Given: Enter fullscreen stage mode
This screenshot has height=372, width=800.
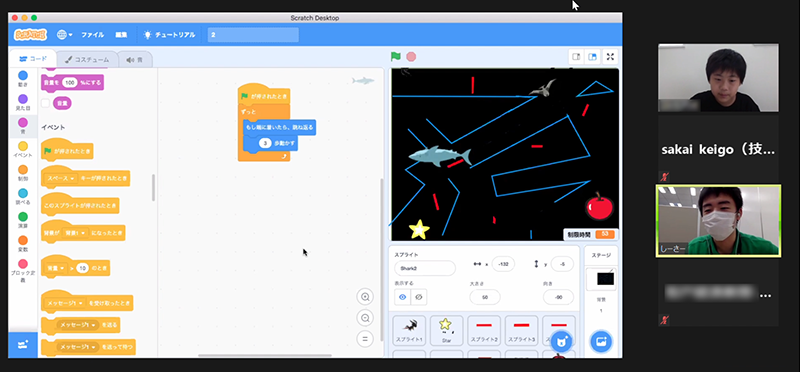Looking at the screenshot, I should point(610,57).
